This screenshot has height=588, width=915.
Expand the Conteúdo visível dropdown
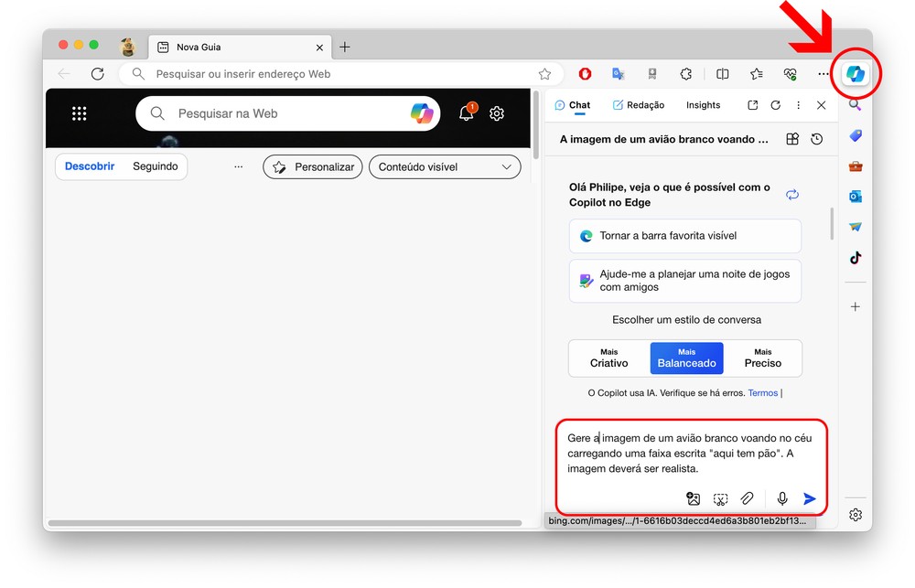[x=445, y=166]
